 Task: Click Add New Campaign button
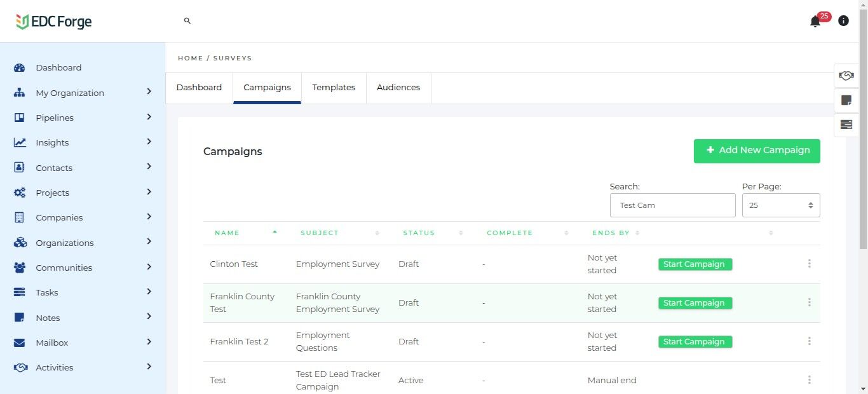[757, 151]
